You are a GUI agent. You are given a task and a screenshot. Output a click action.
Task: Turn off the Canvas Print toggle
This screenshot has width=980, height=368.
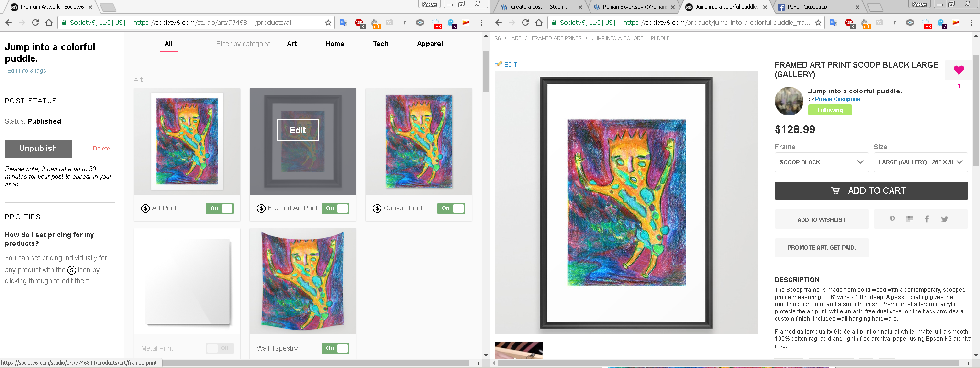pyautogui.click(x=451, y=208)
